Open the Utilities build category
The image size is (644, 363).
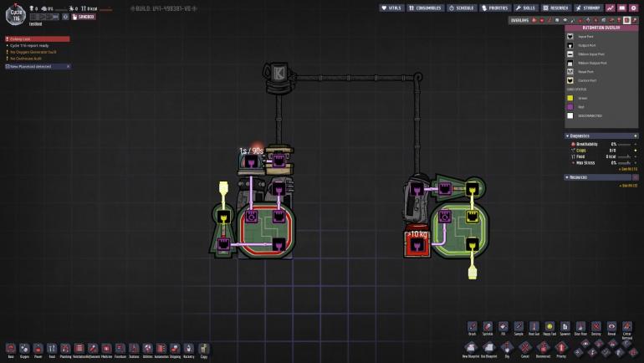coord(147,349)
